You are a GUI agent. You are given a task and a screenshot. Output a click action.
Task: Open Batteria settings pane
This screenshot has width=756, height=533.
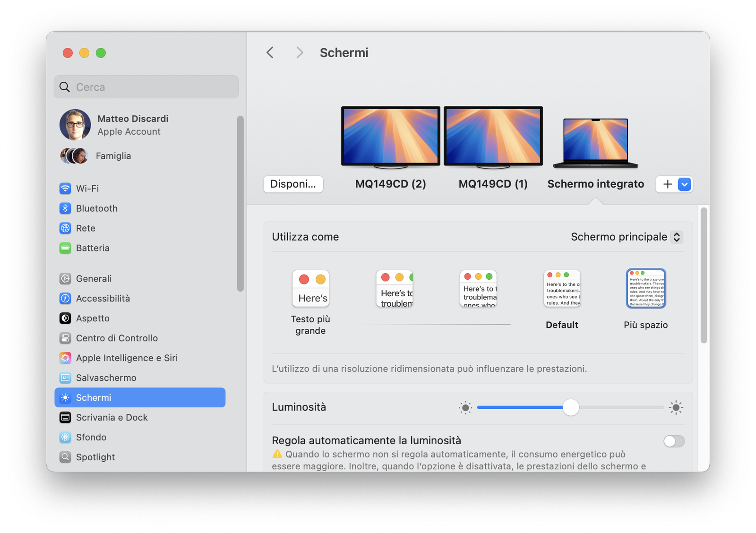pyautogui.click(x=140, y=248)
